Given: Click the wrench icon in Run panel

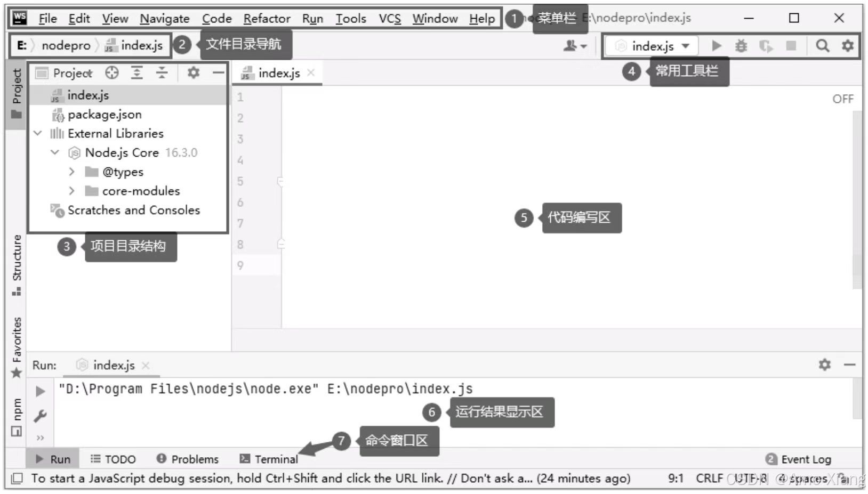Looking at the screenshot, I should [40, 416].
